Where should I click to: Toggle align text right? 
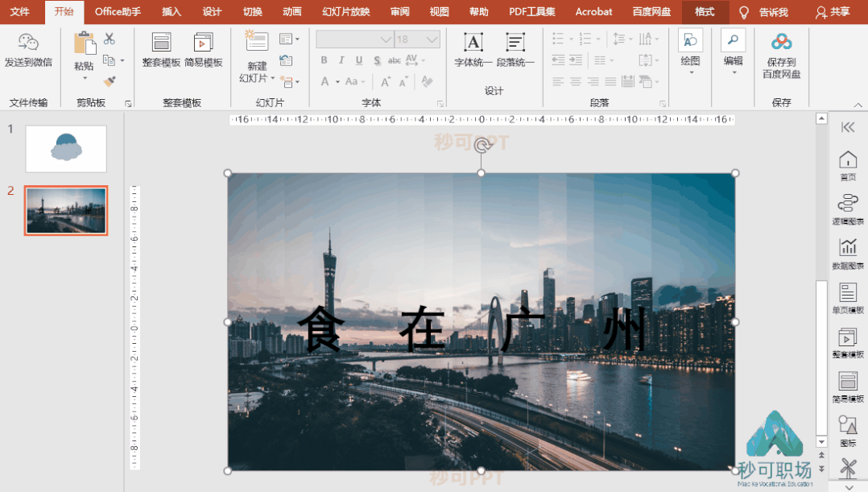(593, 82)
